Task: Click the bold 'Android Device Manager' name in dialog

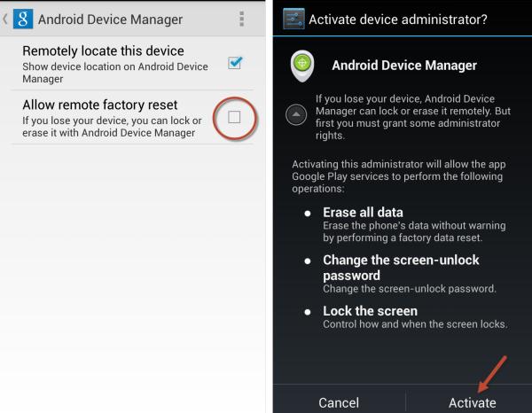Action: point(404,65)
